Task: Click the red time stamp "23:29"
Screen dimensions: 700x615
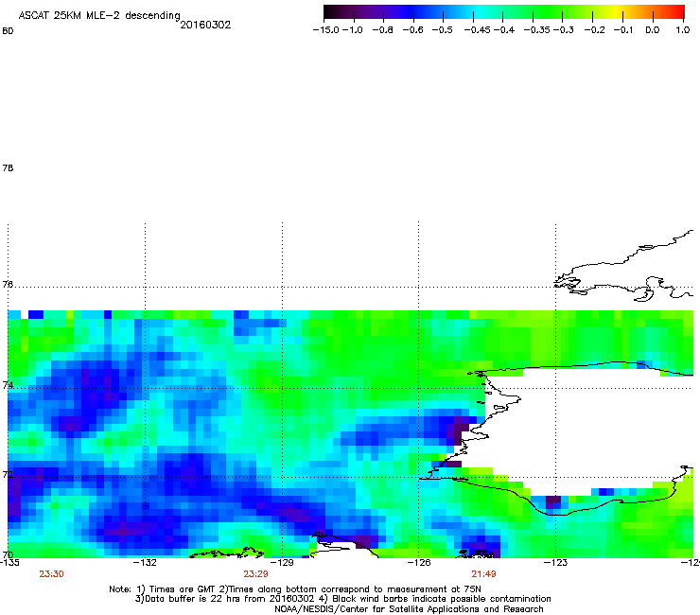Action: coord(255,574)
